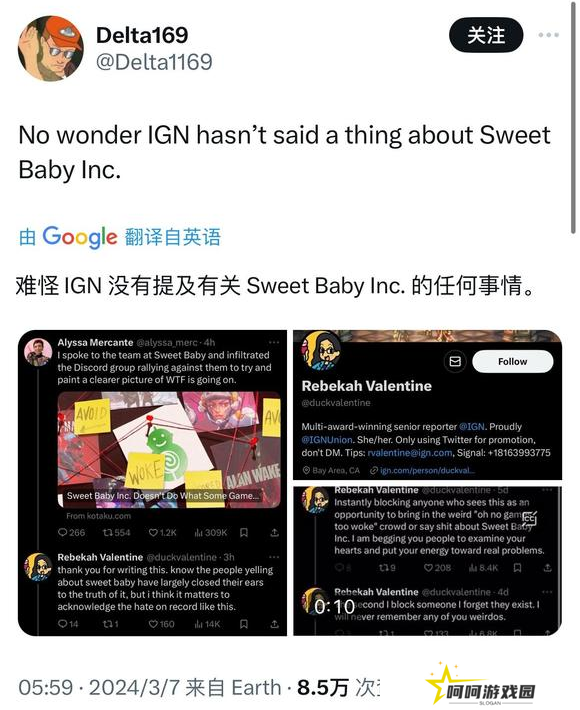Click the heart icon showing 160 likes
This screenshot has height=710, width=580.
153,624
